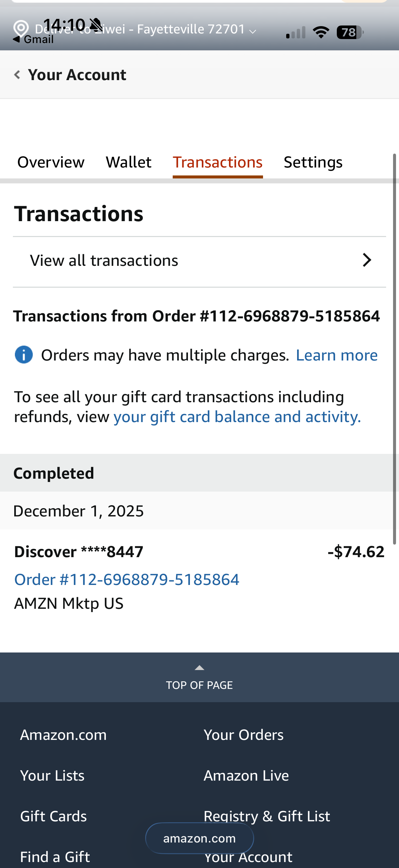Image resolution: width=399 pixels, height=868 pixels.
Task: Switch to the Wallet tab
Action: [128, 163]
